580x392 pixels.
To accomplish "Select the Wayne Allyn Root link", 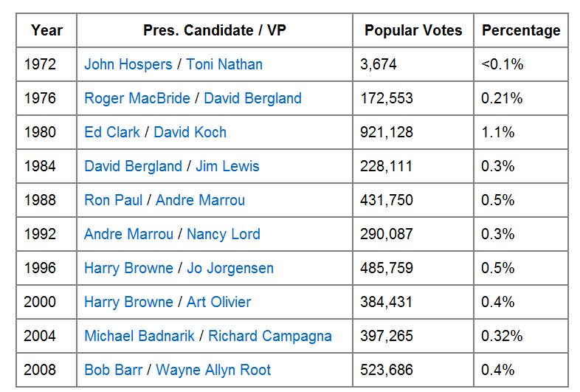I will pos(213,370).
